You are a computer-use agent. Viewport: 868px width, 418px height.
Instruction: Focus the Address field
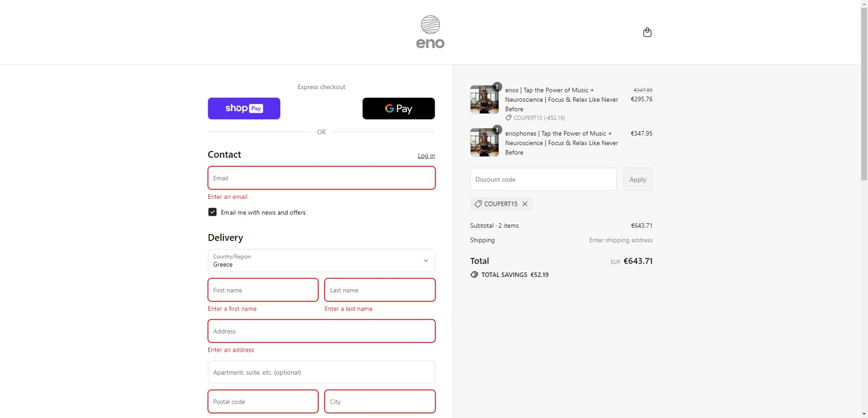coord(321,331)
